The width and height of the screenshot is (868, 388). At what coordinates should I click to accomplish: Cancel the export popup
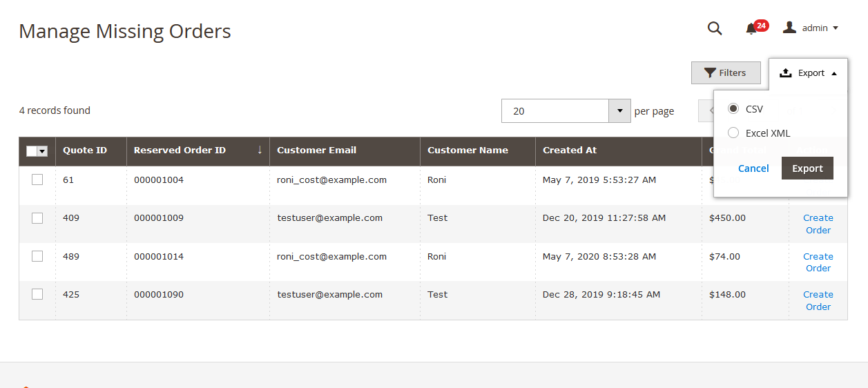(753, 168)
